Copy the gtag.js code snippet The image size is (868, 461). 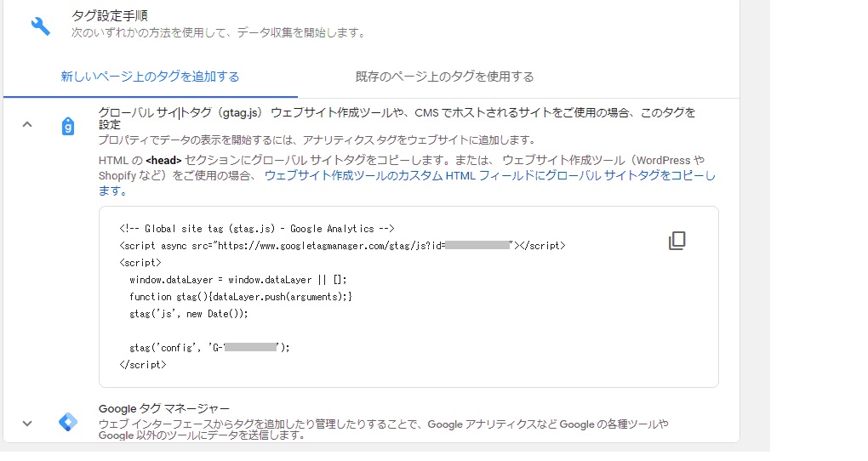click(x=677, y=241)
